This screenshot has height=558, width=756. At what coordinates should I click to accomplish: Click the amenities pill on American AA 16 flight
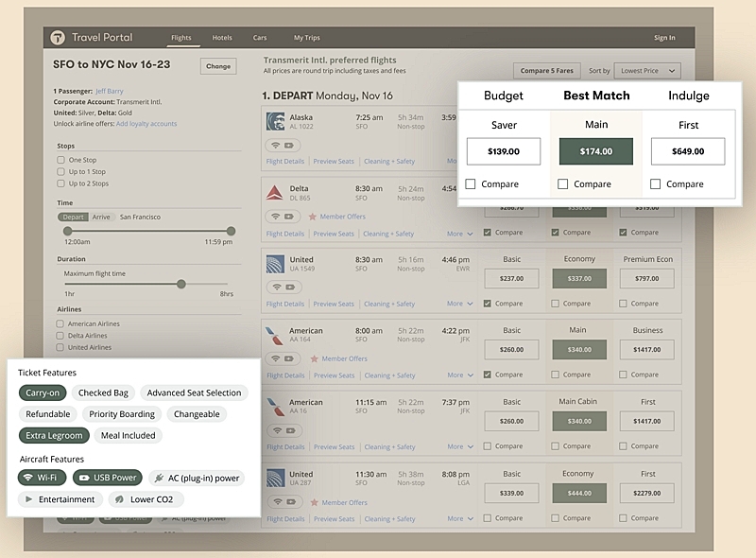pyautogui.click(x=284, y=430)
